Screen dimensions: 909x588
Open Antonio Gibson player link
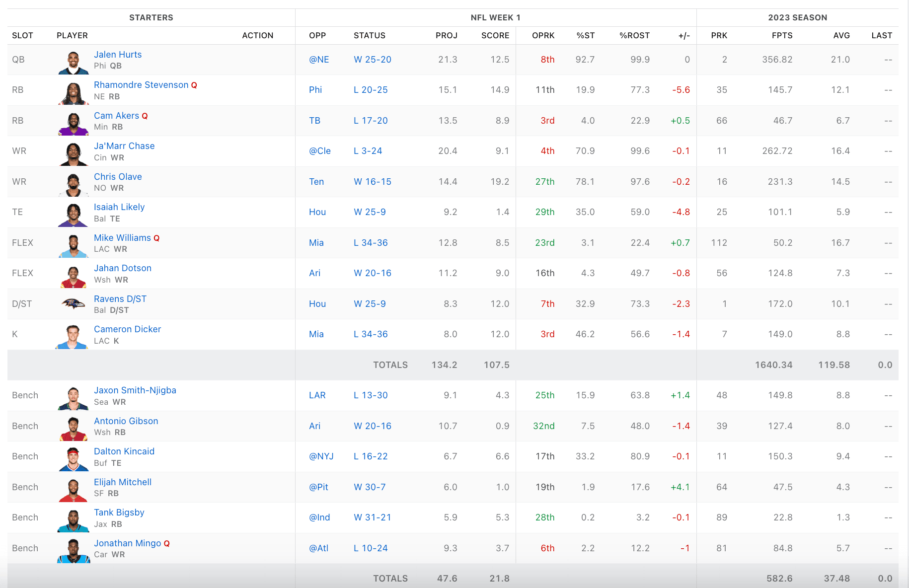pos(126,421)
